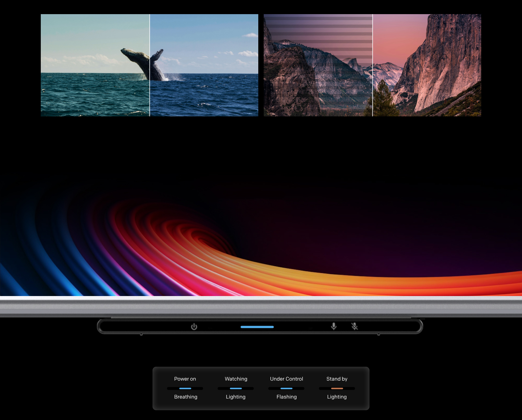The width and height of the screenshot is (522, 420).
Task: Click the Watching blue indicator bar
Action: pos(236,388)
